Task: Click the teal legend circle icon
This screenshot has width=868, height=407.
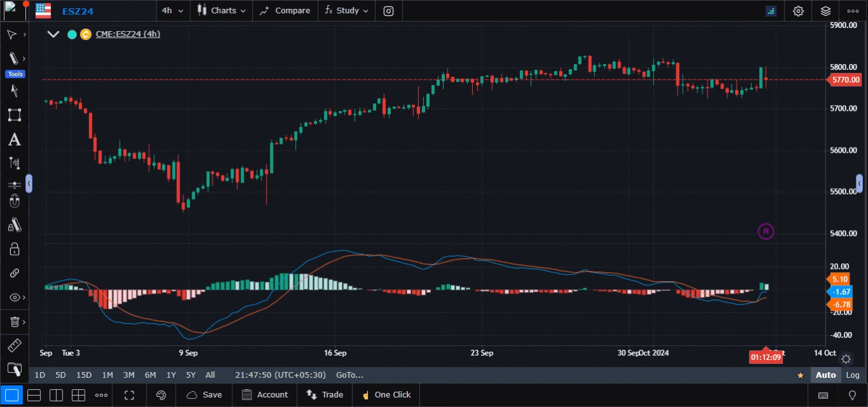Action: coord(72,34)
